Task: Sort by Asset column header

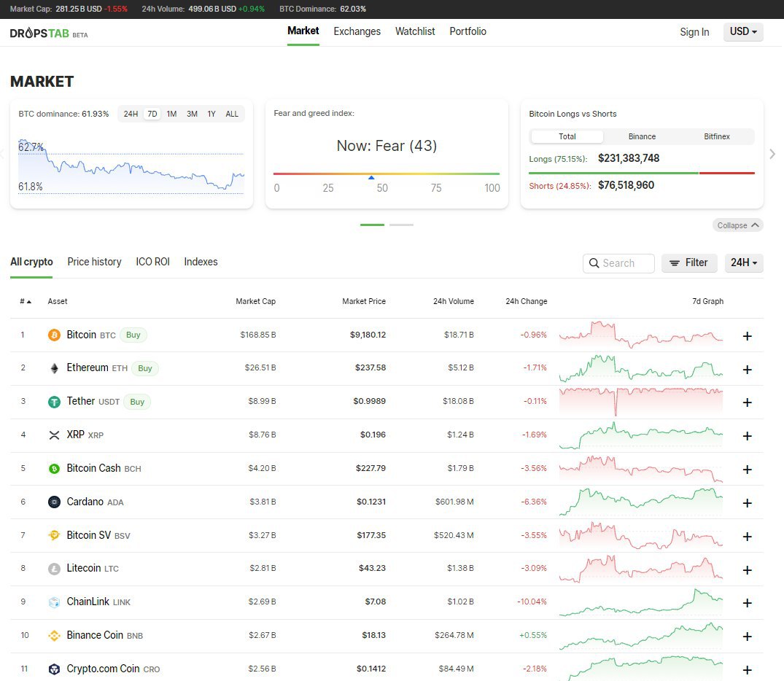Action: [58, 302]
